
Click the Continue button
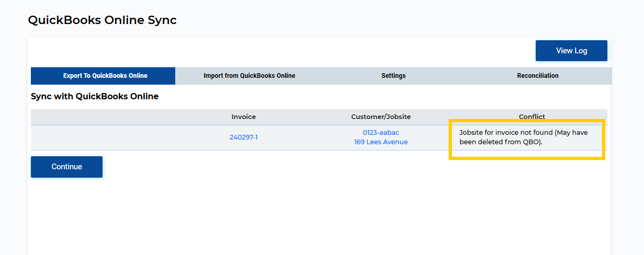click(x=66, y=167)
